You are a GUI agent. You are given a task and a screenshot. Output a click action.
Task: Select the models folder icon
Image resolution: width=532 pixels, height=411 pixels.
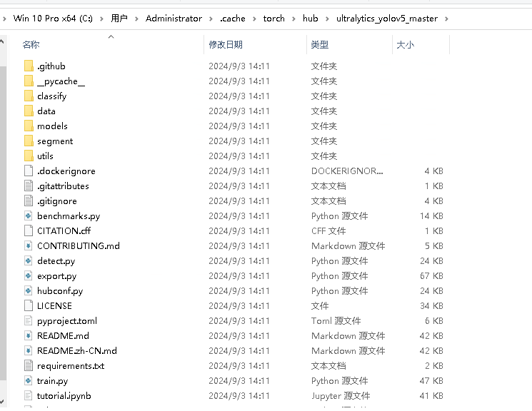[x=29, y=126]
